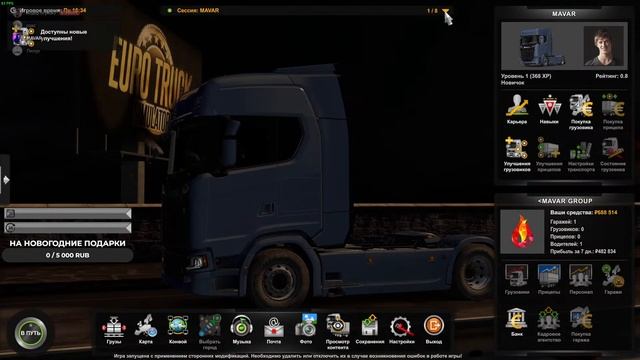Viewport: 640px width, 360px height.
Task: Expand the left side panel arrow
Action: (x=5, y=180)
